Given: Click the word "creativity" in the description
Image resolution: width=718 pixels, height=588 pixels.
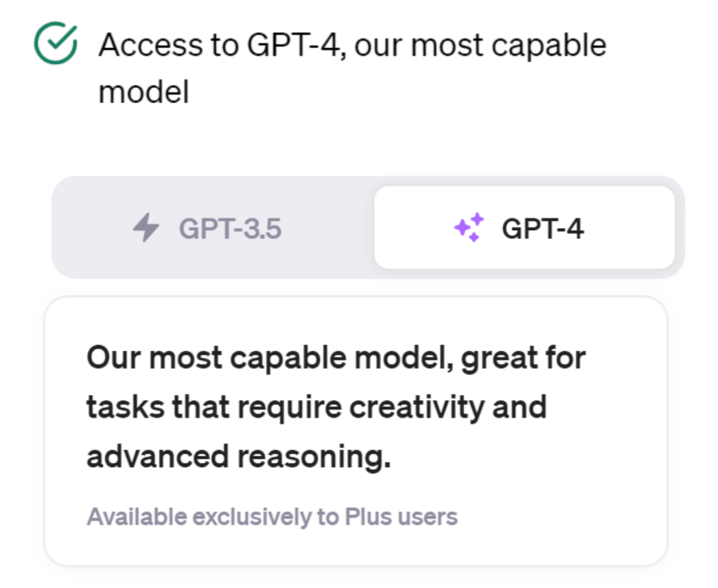Looking at the screenshot, I should click(x=418, y=407).
